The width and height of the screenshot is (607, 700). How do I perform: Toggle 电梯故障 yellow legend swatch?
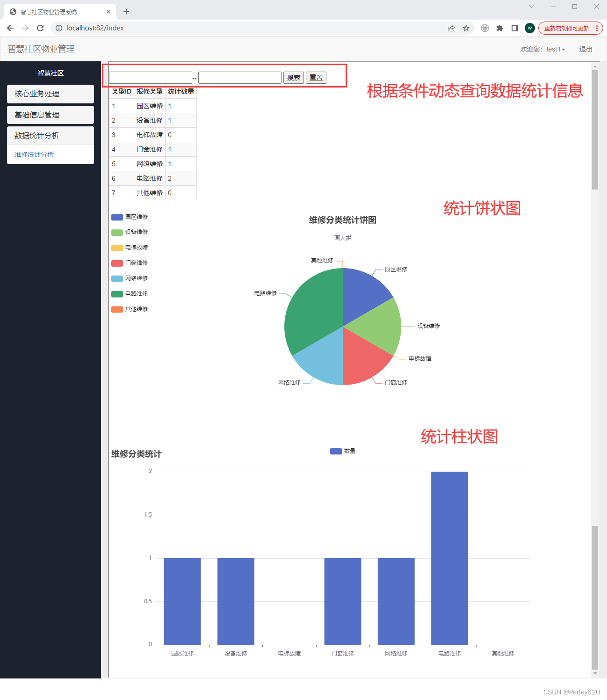tap(117, 248)
